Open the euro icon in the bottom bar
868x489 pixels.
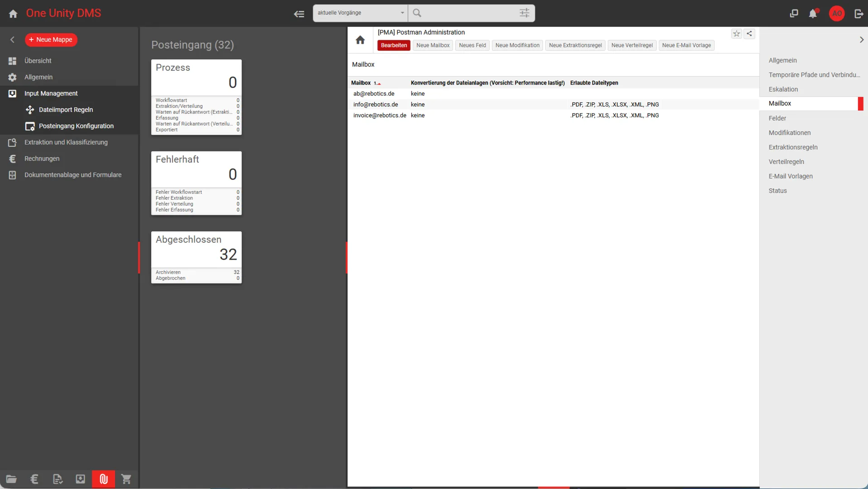click(x=34, y=479)
